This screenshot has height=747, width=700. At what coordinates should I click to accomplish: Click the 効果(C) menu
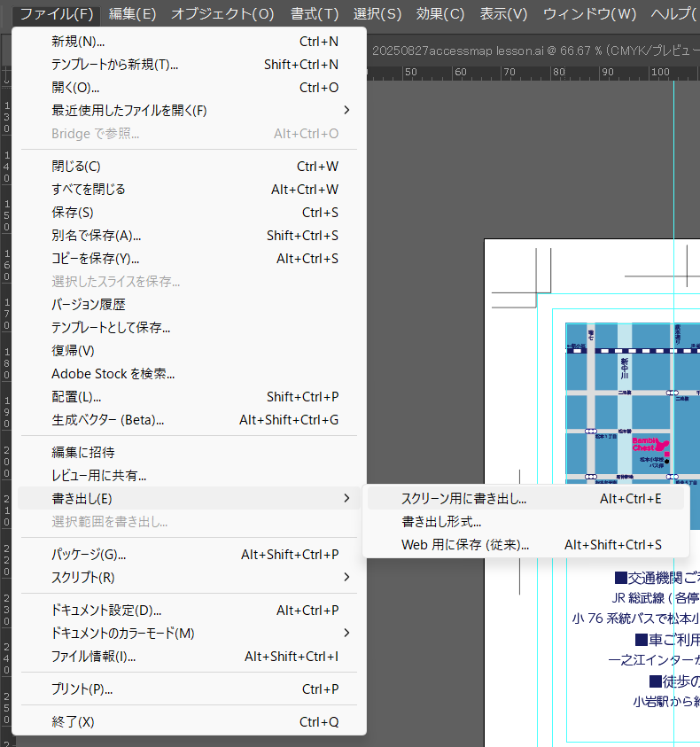coord(440,14)
